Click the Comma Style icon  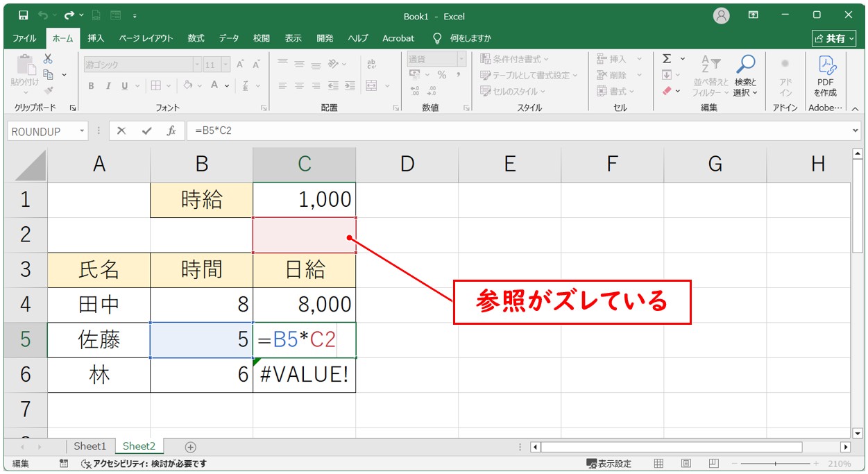click(x=458, y=74)
